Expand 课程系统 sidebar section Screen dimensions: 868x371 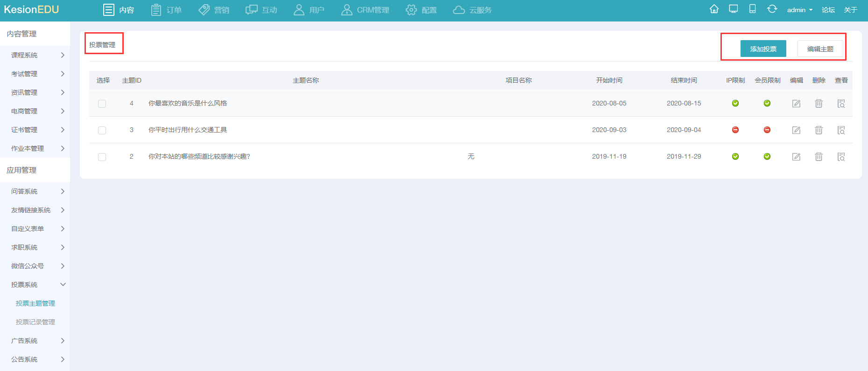click(35, 55)
